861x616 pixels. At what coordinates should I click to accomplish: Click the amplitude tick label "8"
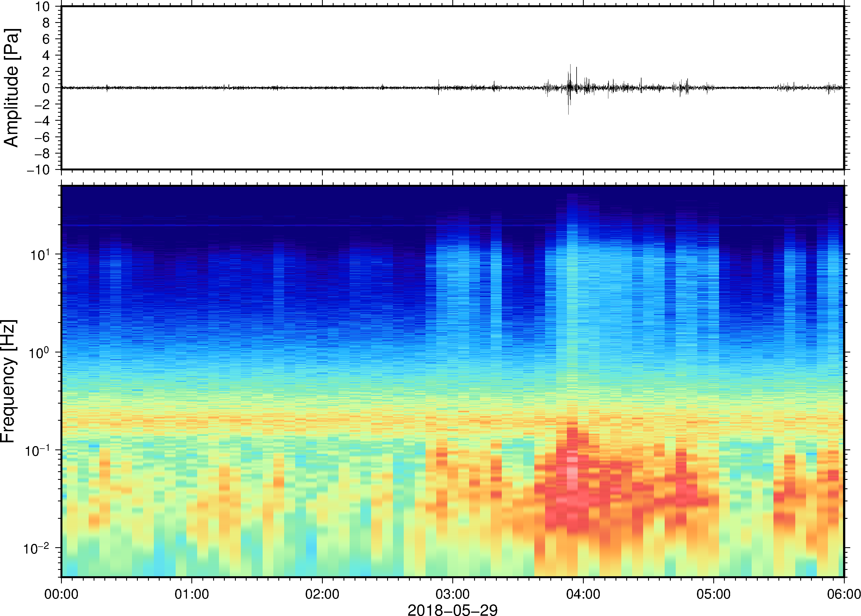tap(46, 23)
